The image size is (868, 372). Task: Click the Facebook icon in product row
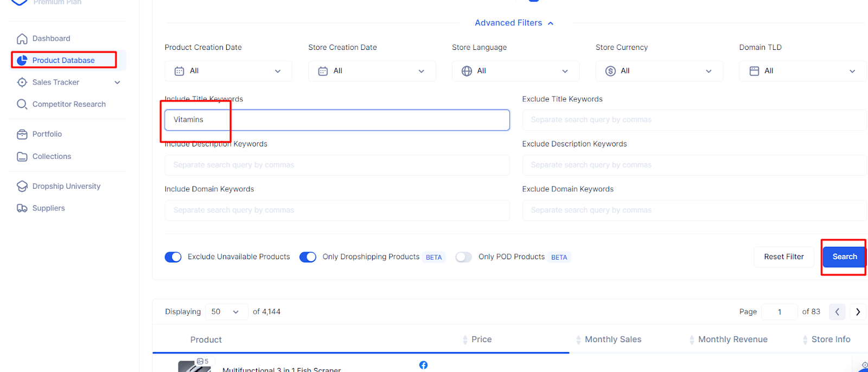[x=423, y=365]
